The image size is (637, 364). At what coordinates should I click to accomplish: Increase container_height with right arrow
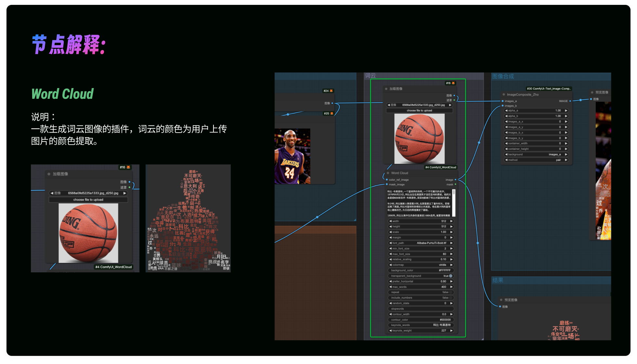pos(566,149)
